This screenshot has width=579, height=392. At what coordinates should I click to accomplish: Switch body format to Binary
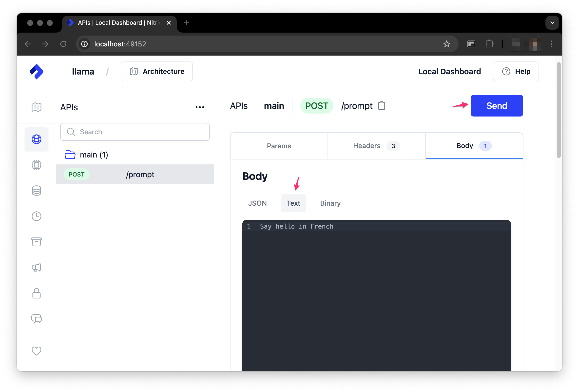(330, 203)
